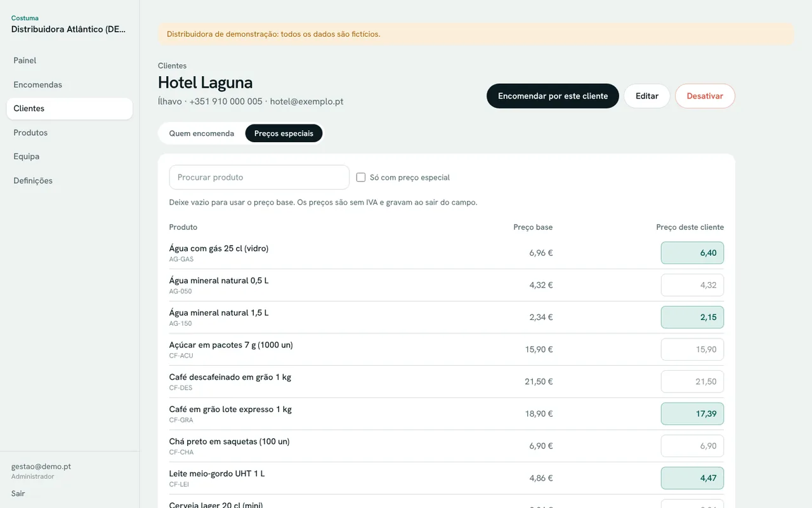Click the SKU code CF-DES
The image size is (812, 508).
181,388
